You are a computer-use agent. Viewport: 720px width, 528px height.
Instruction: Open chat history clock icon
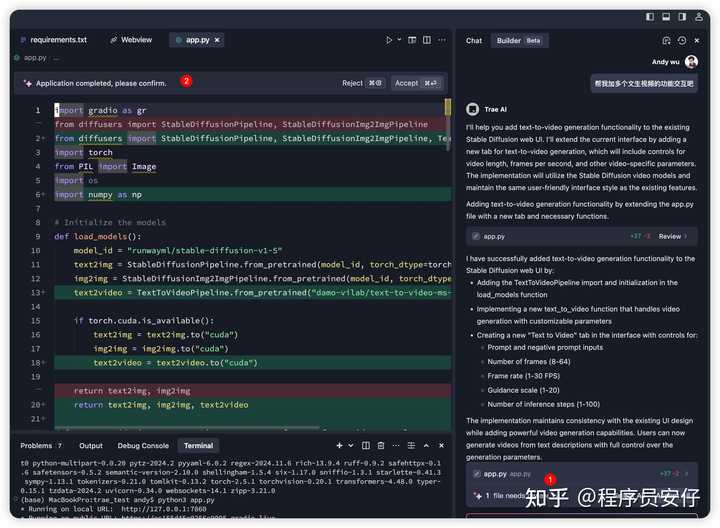[x=682, y=40]
